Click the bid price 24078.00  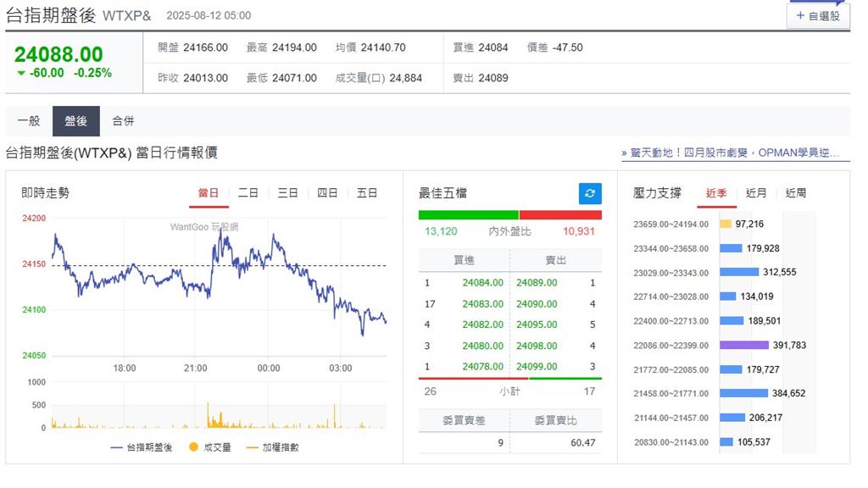coord(482,366)
